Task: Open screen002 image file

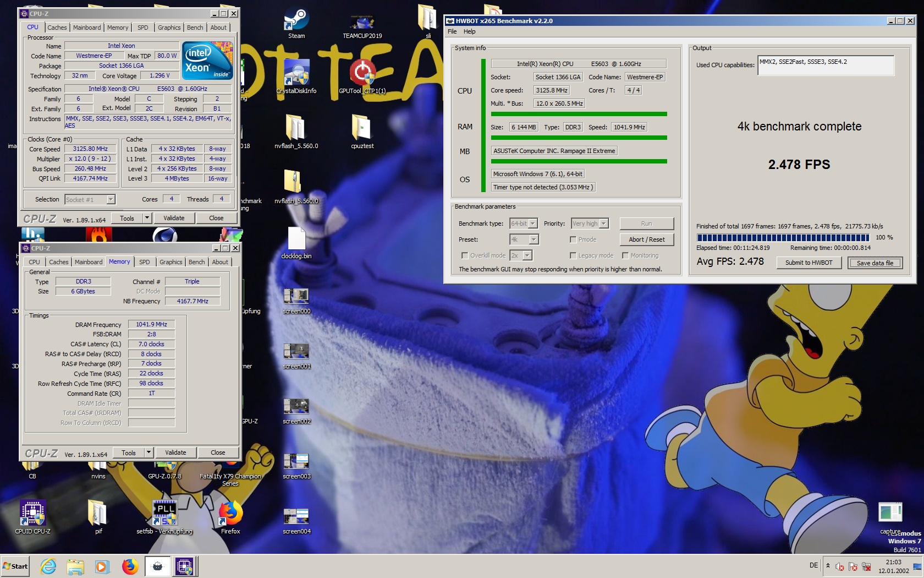Action: click(296, 411)
